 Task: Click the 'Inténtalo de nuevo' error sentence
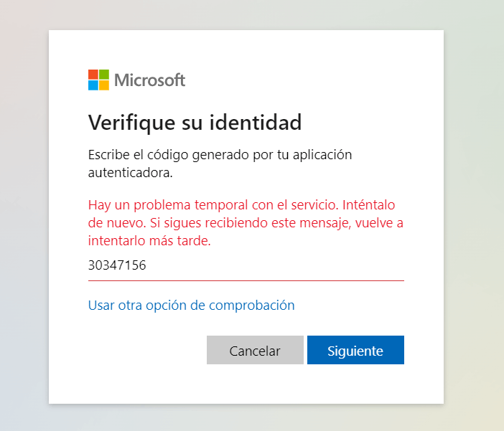pyautogui.click(x=369, y=205)
